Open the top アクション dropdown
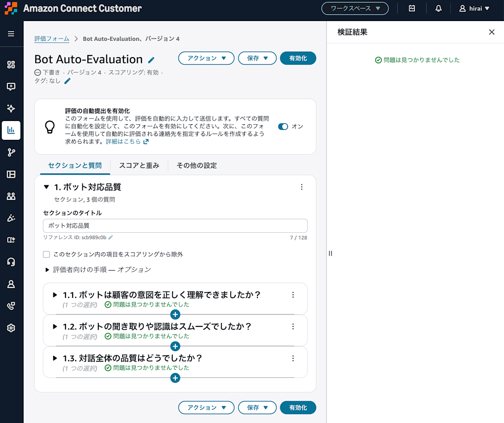 pos(206,58)
